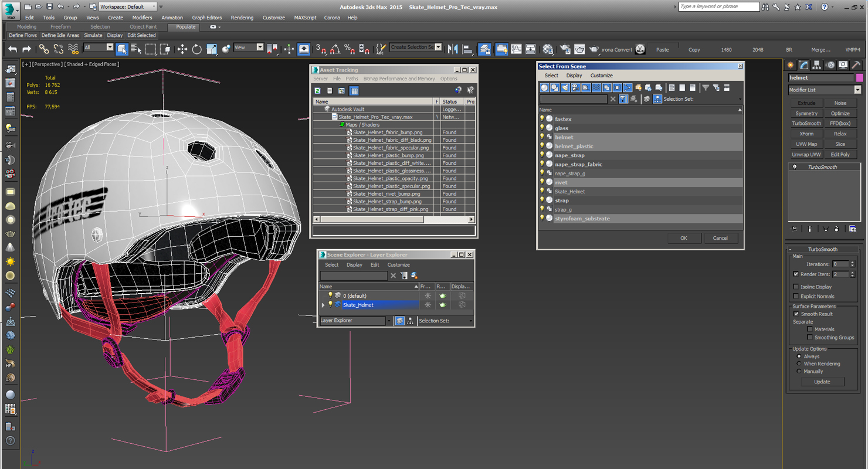The height and width of the screenshot is (469, 868).
Task: Activate the Select and Rotate tool
Action: click(196, 49)
